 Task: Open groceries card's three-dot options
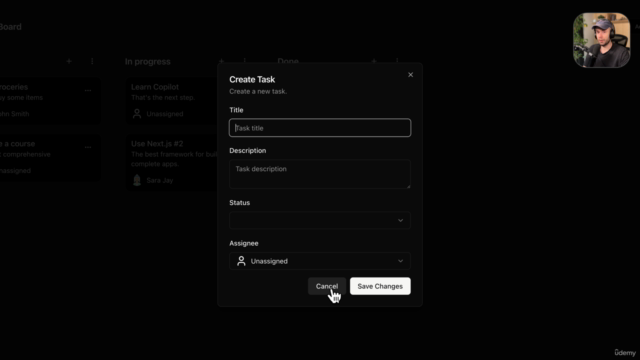point(88,90)
